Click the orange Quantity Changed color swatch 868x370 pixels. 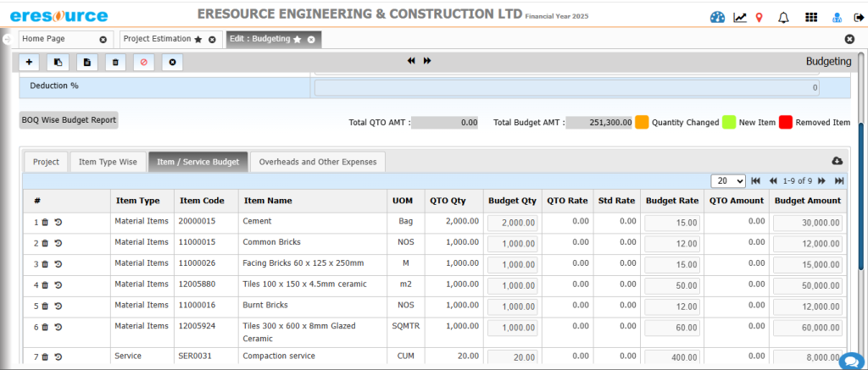642,122
